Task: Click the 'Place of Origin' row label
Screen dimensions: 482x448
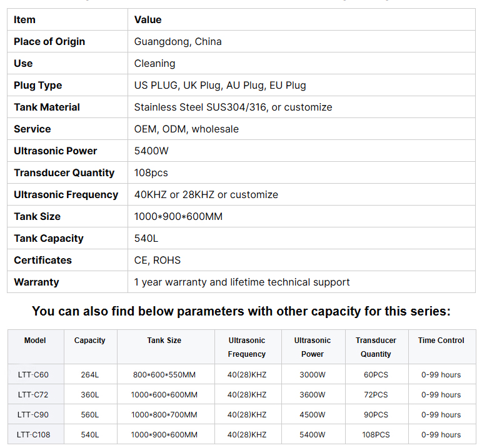Action: coord(49,42)
